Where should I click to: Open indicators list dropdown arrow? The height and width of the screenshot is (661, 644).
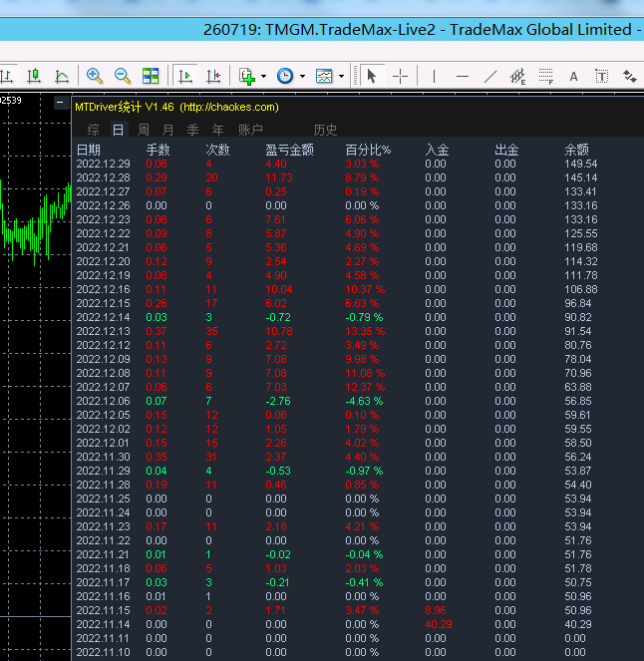tap(263, 76)
